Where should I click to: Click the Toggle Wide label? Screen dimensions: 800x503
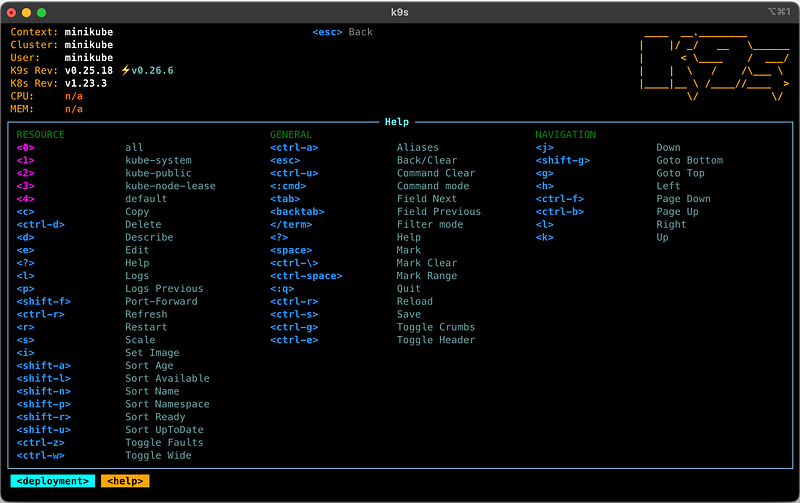pos(158,456)
